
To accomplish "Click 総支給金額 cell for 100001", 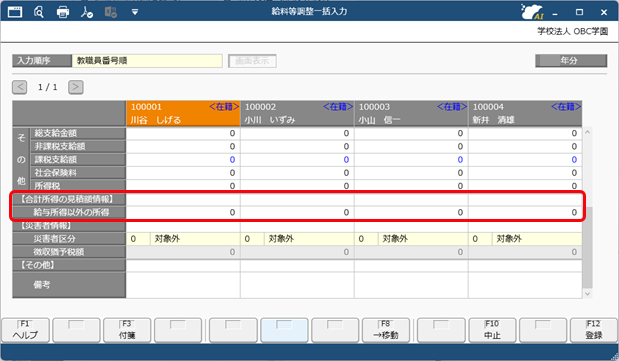I will click(183, 133).
